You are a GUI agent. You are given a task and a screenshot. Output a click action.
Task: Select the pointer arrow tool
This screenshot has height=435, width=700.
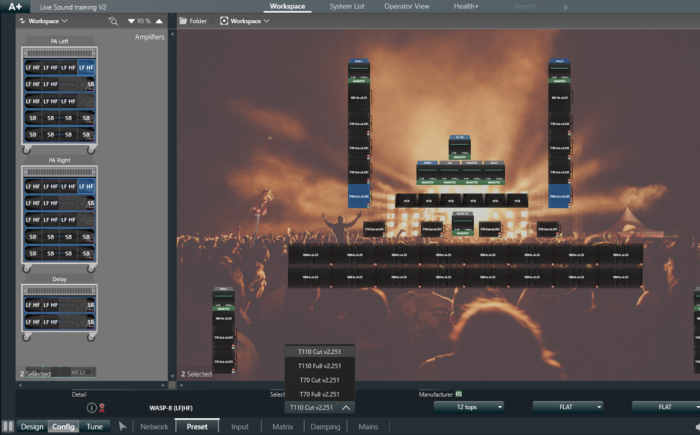click(x=123, y=426)
